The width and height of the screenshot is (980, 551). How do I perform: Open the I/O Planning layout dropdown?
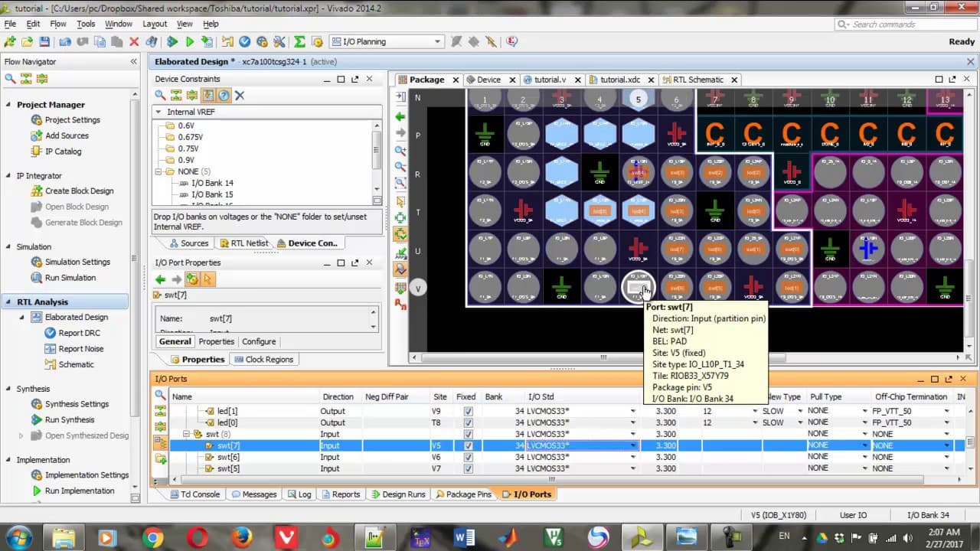pyautogui.click(x=437, y=42)
